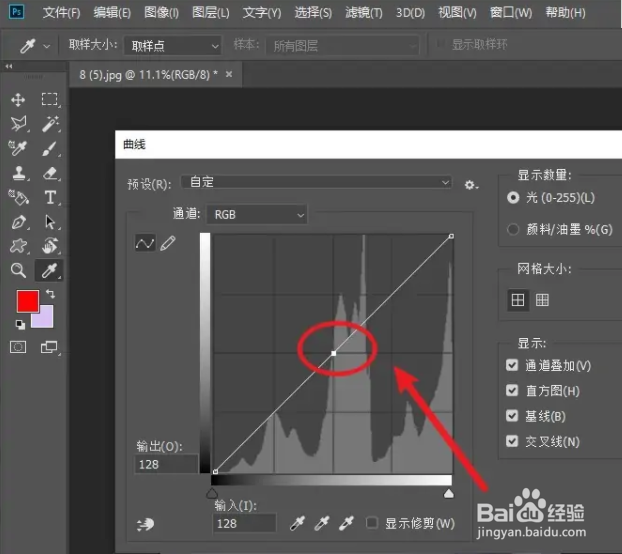Open the 通道 RGB channel dropdown
Screen dimensions: 622x554
click(x=257, y=215)
